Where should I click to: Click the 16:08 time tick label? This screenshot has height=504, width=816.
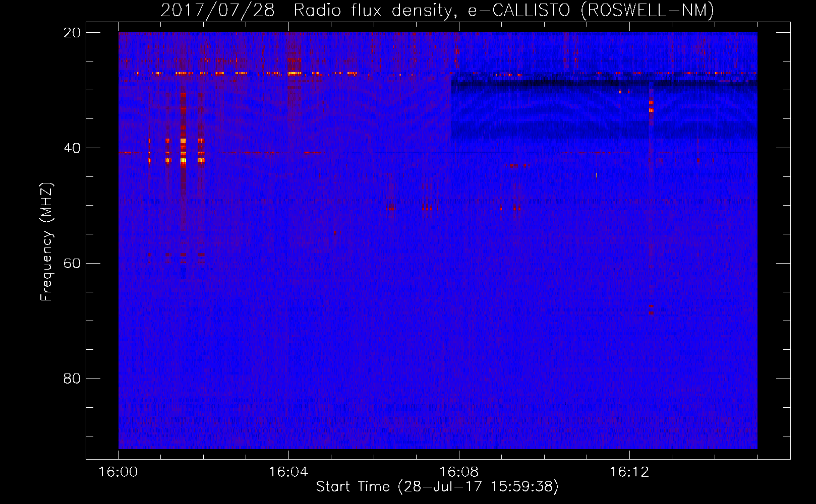point(459,472)
